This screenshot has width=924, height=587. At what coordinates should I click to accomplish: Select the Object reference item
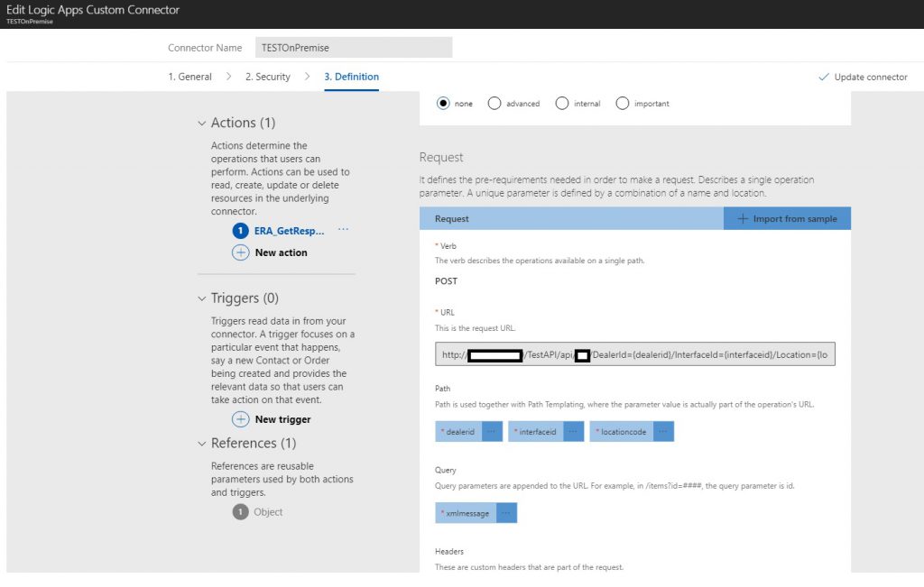pos(268,511)
